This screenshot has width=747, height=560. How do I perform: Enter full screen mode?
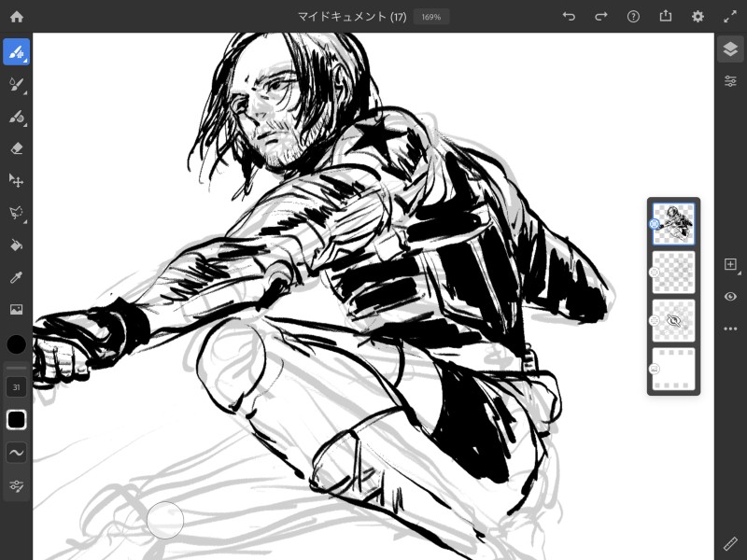(x=730, y=17)
